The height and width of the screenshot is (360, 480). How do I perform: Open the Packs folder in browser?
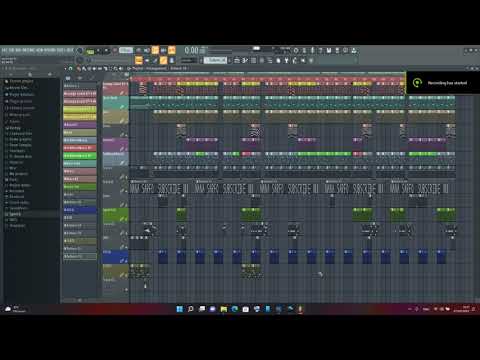pos(11,179)
